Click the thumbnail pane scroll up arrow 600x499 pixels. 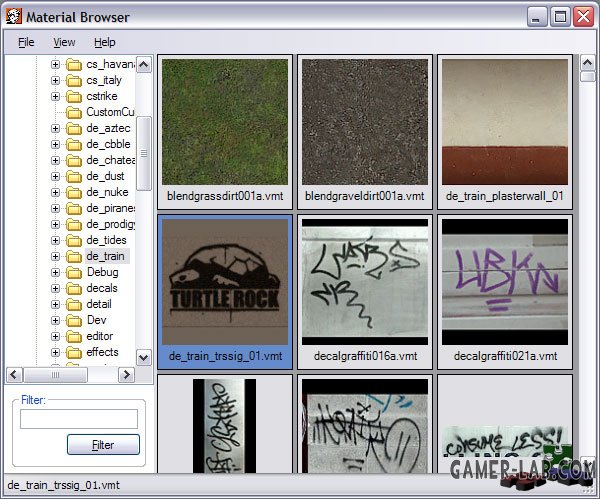coord(588,62)
